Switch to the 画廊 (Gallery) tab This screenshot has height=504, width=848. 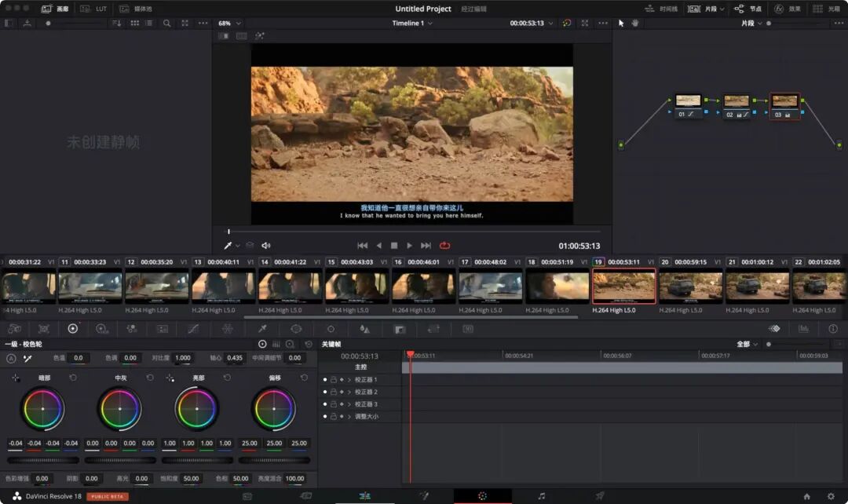[54, 9]
